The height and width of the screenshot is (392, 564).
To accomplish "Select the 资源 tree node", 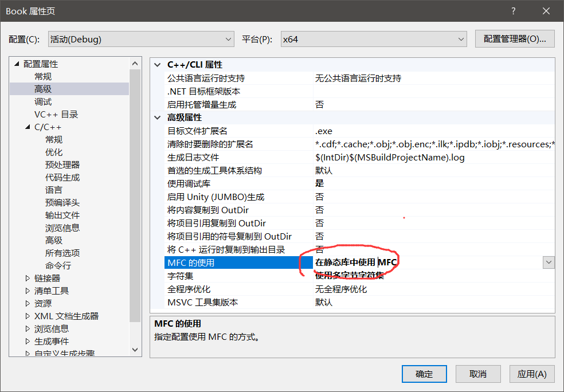I will point(42,303).
